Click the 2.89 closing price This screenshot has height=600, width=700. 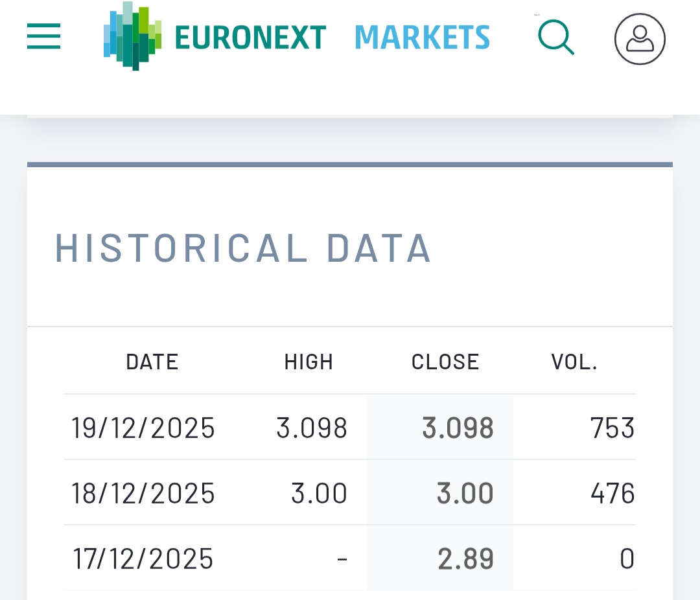click(x=465, y=559)
